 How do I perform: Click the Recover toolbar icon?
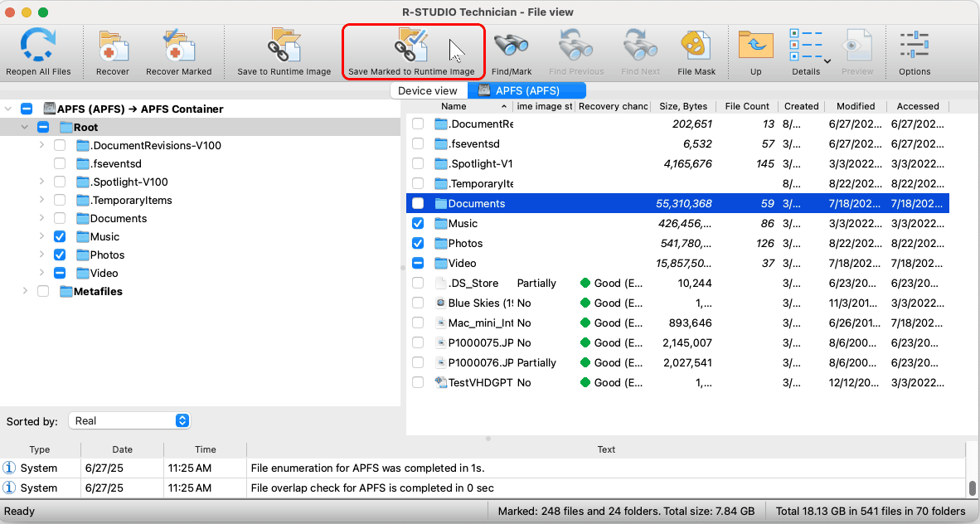(x=113, y=48)
